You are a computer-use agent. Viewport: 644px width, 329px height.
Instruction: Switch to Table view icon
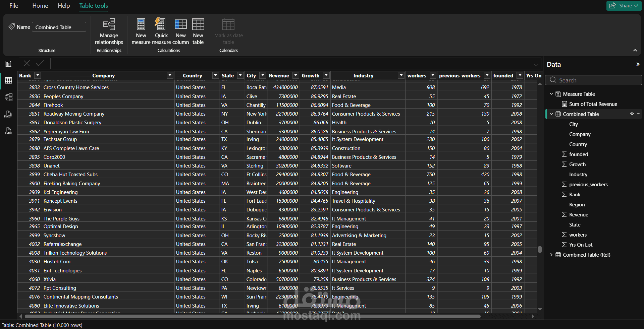click(x=8, y=80)
